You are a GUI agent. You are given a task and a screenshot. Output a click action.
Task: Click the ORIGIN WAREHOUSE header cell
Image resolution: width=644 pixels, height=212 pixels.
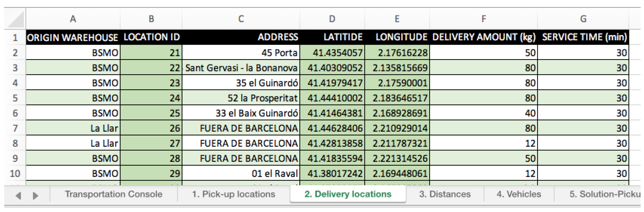coord(73,37)
